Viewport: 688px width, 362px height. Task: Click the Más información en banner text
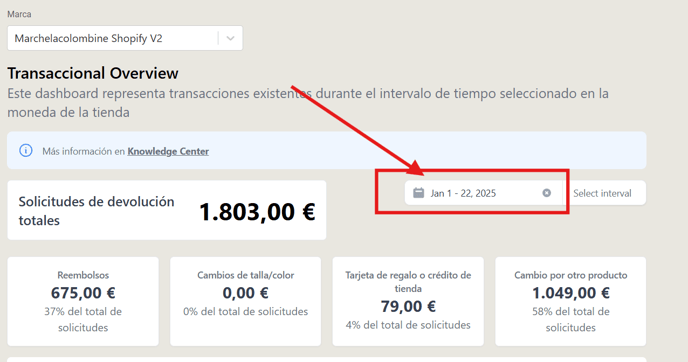83,151
